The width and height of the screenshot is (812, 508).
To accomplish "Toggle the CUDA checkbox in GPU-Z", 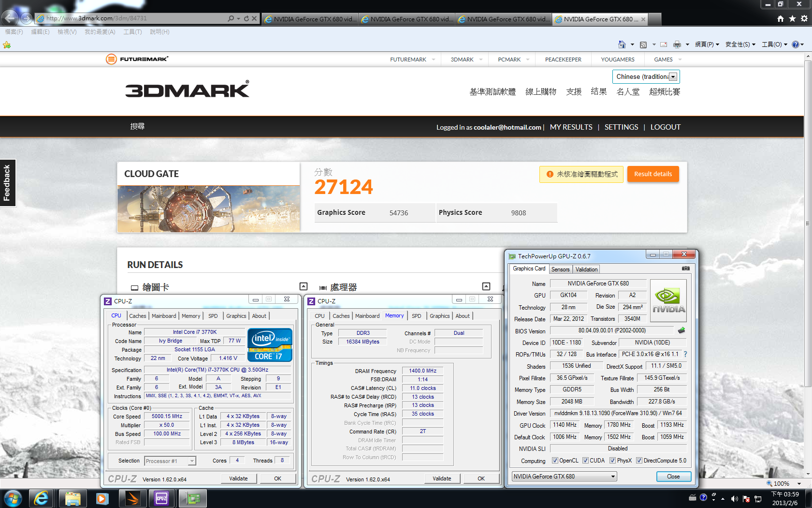I will click(x=585, y=461).
